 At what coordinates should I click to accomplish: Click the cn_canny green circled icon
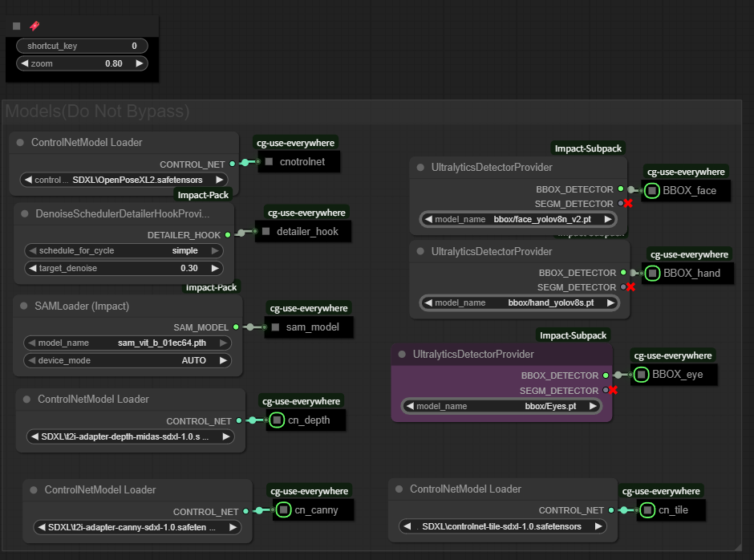(283, 510)
